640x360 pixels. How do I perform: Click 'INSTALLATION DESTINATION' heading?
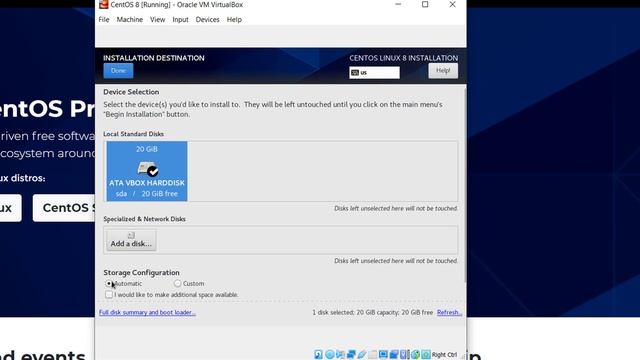[x=154, y=58]
